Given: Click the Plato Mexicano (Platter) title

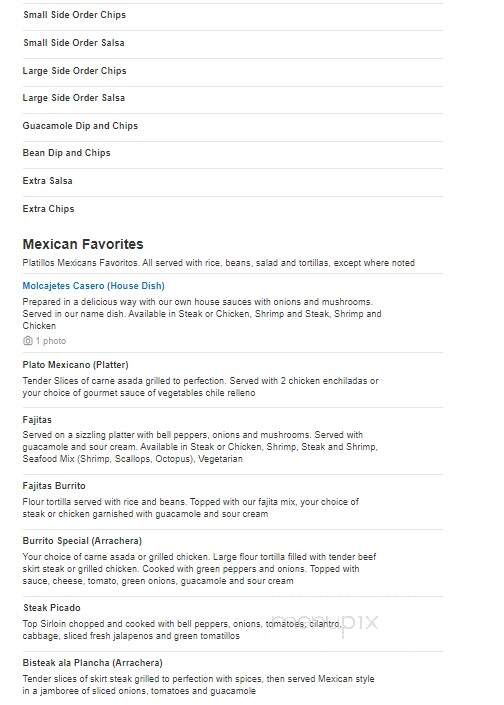Looking at the screenshot, I should click(76, 365).
